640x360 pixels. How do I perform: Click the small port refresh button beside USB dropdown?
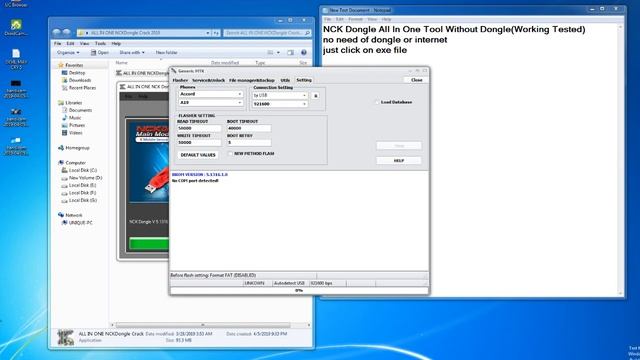(315, 96)
